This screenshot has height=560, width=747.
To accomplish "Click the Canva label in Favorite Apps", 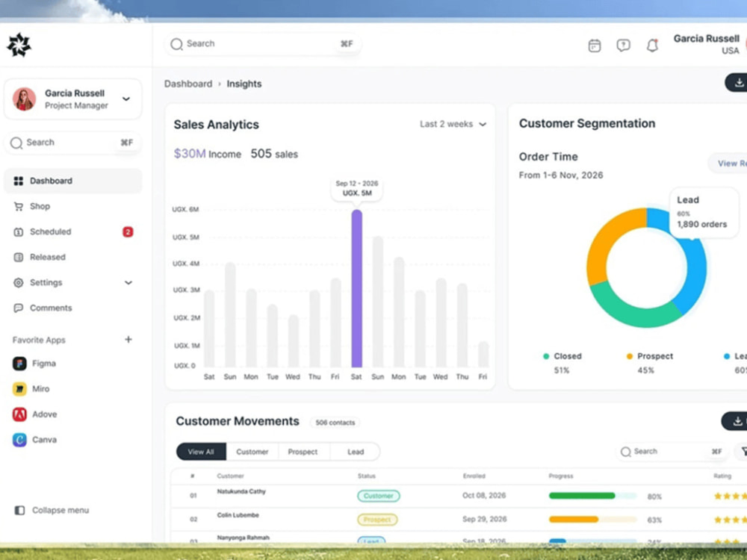I will pyautogui.click(x=44, y=440).
